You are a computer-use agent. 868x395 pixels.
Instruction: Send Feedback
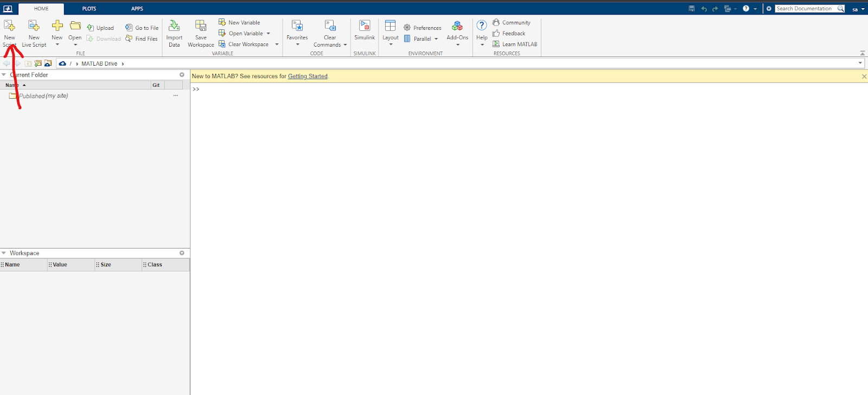coord(509,33)
